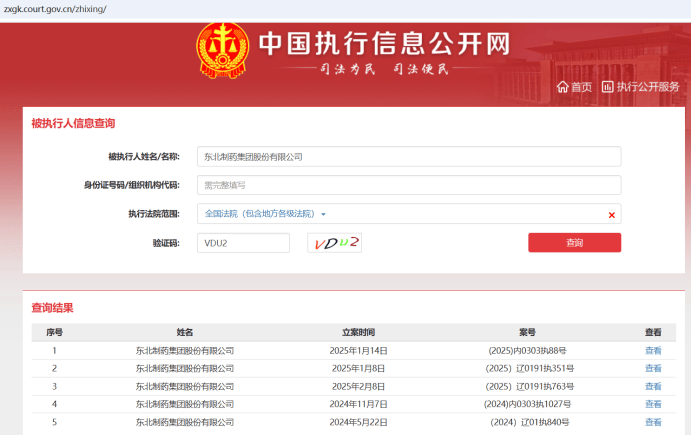Open 查看 link for case 辽0191执351号
The image size is (692, 436).
653,369
